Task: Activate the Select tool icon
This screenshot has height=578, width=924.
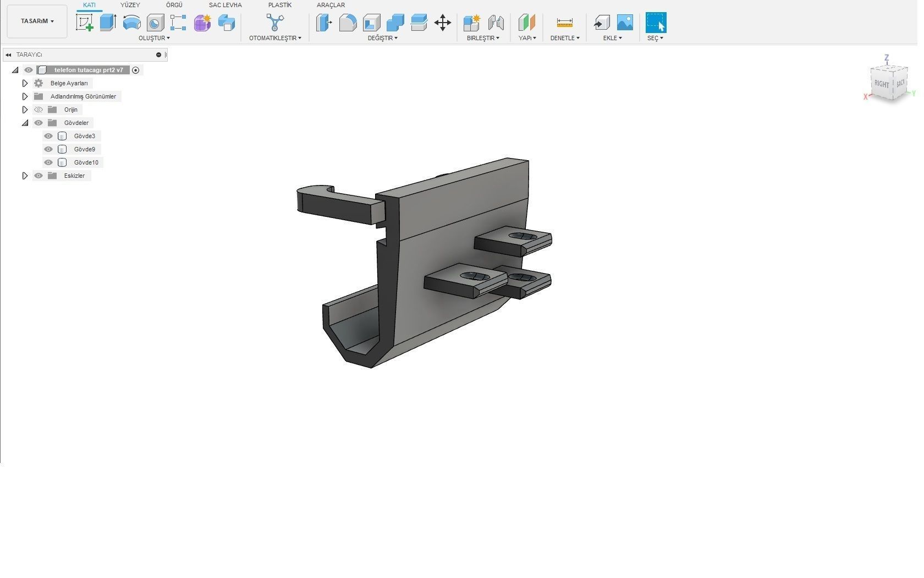Action: pos(656,23)
